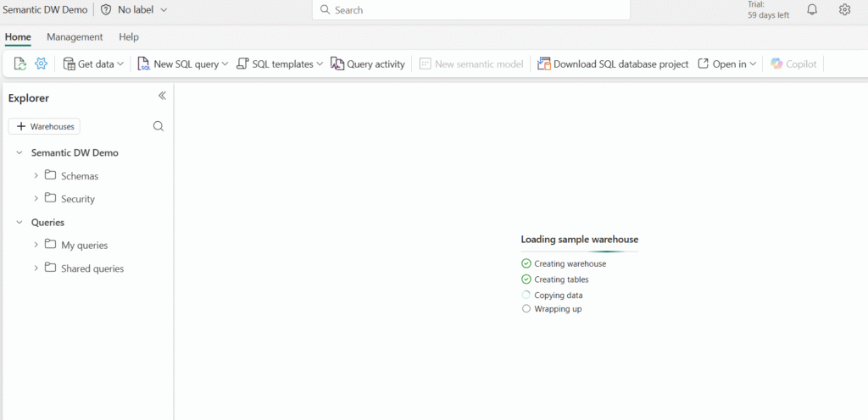Expand the Schemas node chevron
This screenshot has height=420, width=868.
[36, 176]
